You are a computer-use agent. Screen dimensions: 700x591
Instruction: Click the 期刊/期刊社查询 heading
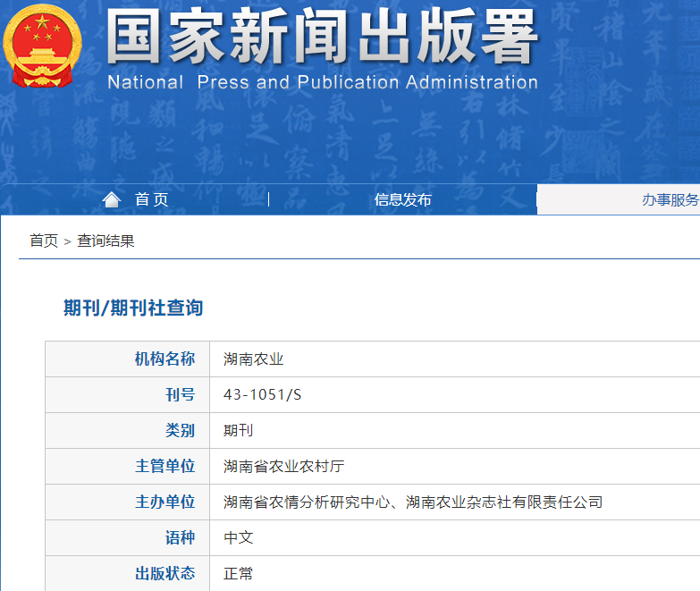(133, 308)
